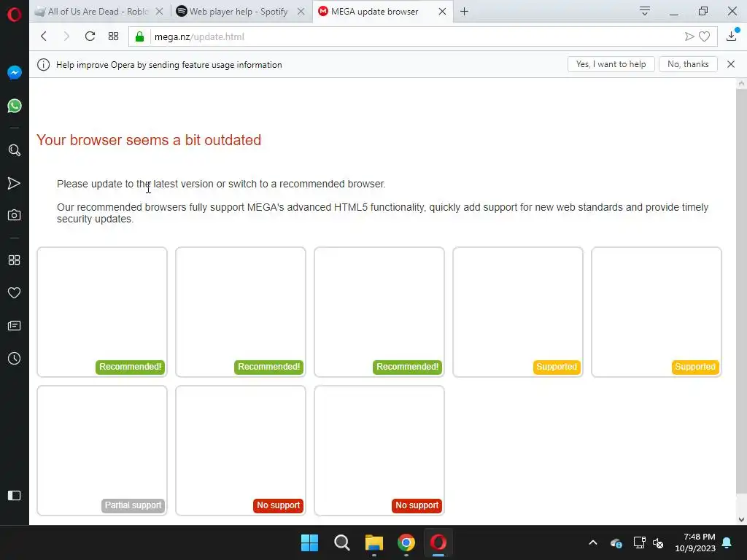The height and width of the screenshot is (560, 747).
Task: Select the last Supported browser card
Action: pyautogui.click(x=657, y=312)
